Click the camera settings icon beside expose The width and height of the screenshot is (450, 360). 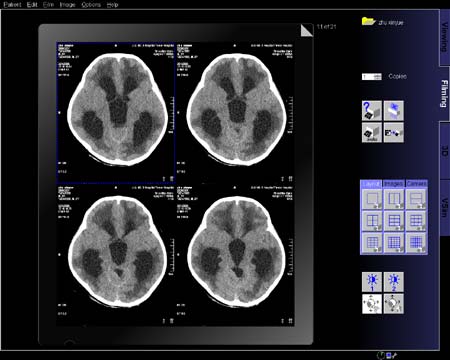coord(394,133)
